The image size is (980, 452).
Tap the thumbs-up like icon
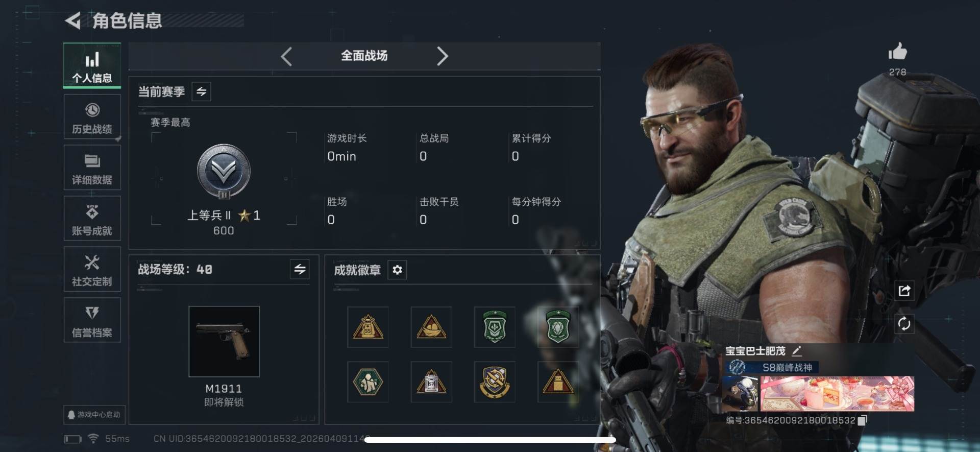tap(897, 52)
